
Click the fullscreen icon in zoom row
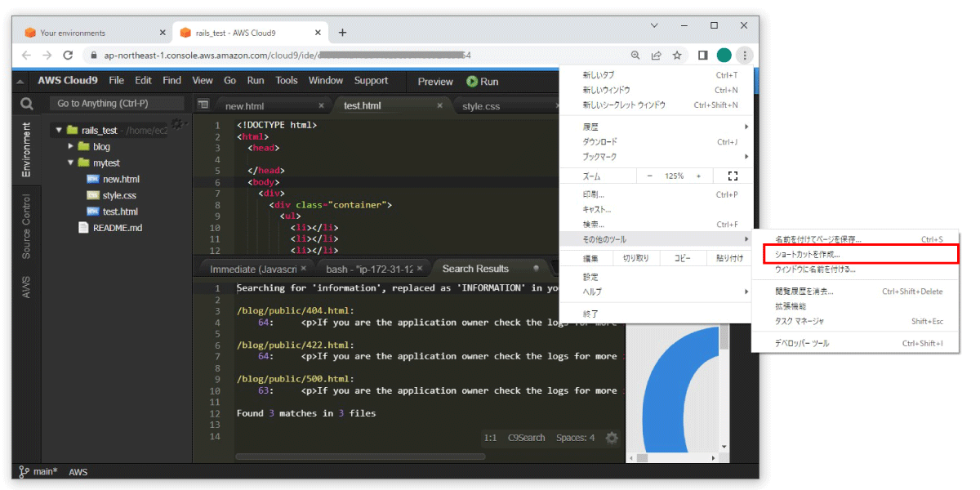733,176
